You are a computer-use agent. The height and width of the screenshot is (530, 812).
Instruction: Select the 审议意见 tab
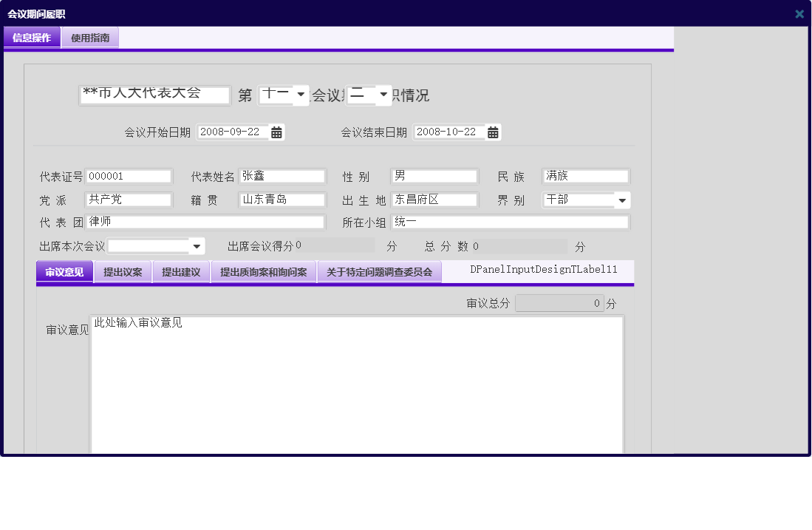click(64, 271)
